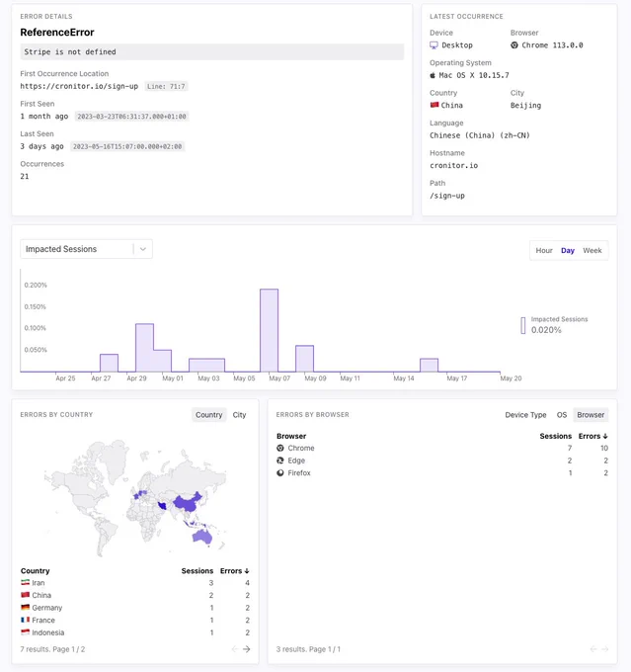Click the Occurrences value 21
The height and width of the screenshot is (672, 631).
pyautogui.click(x=25, y=176)
